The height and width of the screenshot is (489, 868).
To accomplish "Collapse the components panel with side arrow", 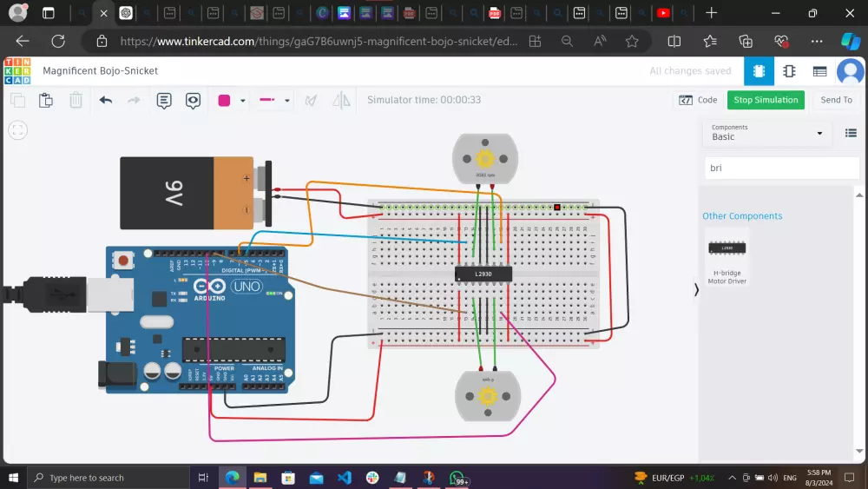I will pyautogui.click(x=696, y=290).
